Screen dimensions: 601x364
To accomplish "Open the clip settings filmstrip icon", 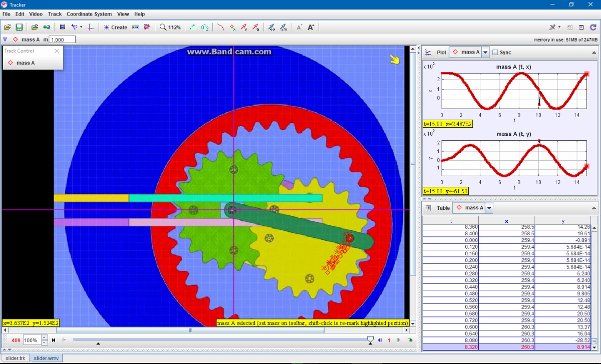I will coord(63,27).
